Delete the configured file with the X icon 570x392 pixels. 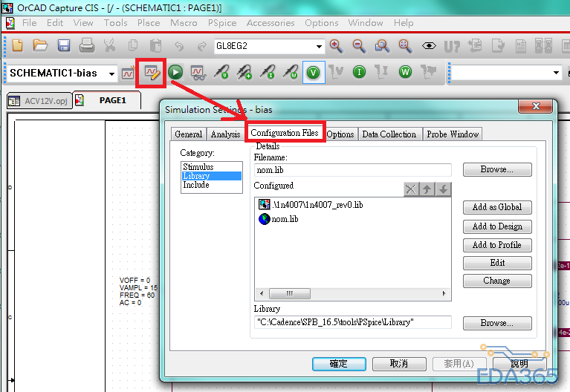[411, 189]
